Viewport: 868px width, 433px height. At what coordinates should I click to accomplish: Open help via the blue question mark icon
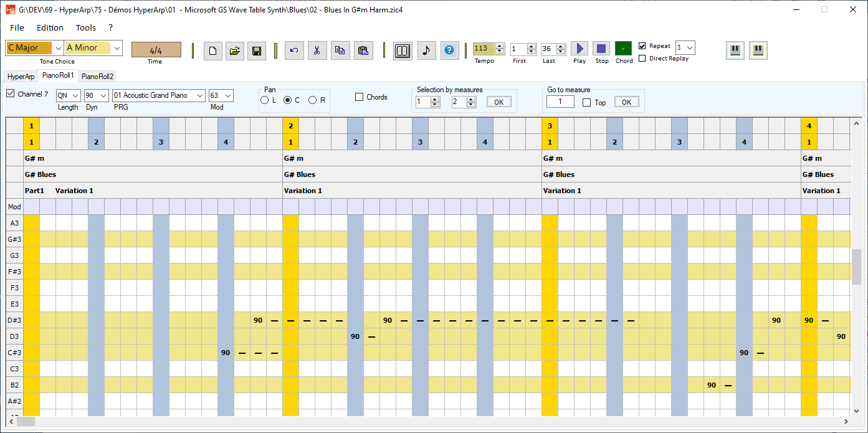[x=450, y=50]
